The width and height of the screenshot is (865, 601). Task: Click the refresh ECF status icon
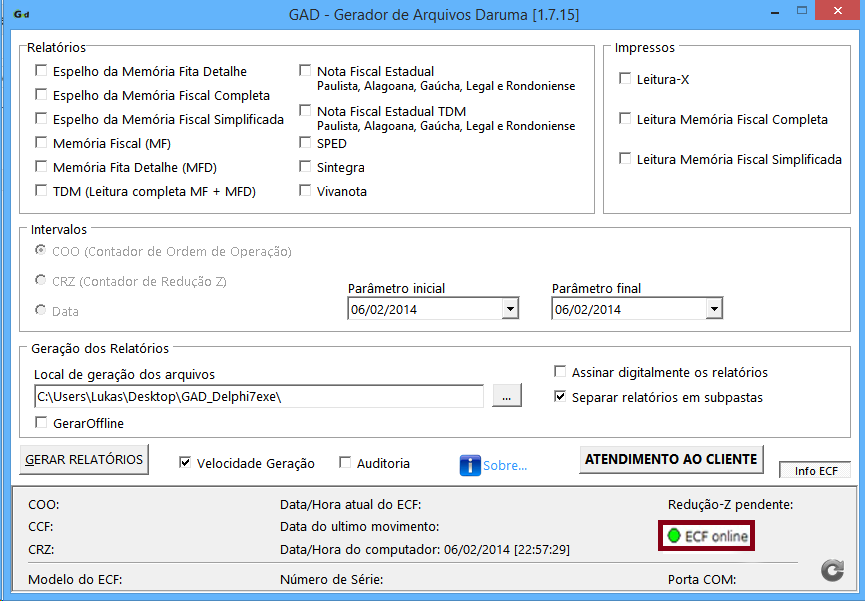[x=832, y=570]
